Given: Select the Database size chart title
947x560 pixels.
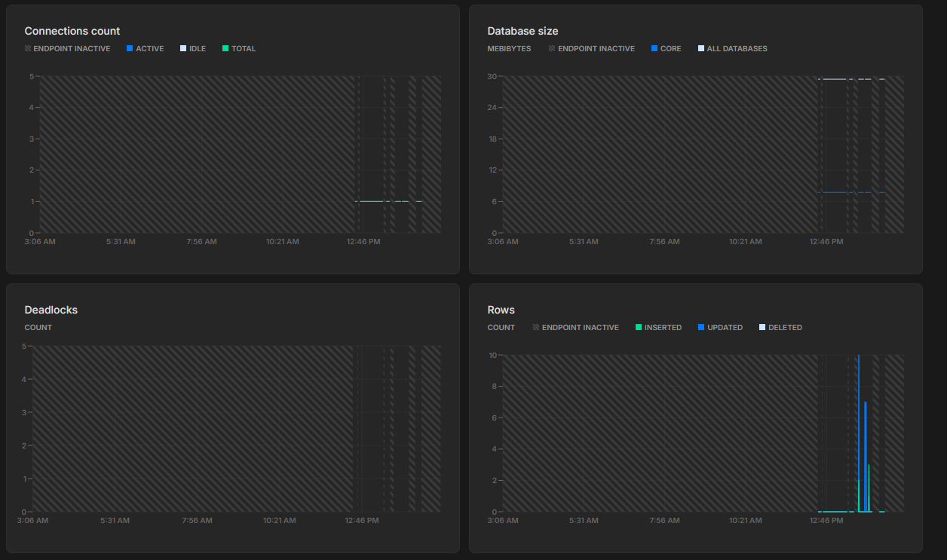Looking at the screenshot, I should coord(523,31).
